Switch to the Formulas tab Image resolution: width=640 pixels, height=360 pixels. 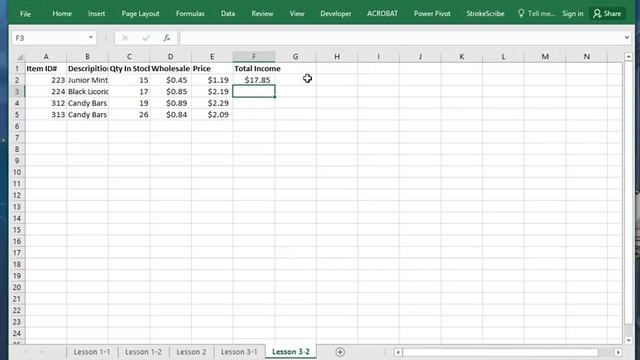point(190,13)
